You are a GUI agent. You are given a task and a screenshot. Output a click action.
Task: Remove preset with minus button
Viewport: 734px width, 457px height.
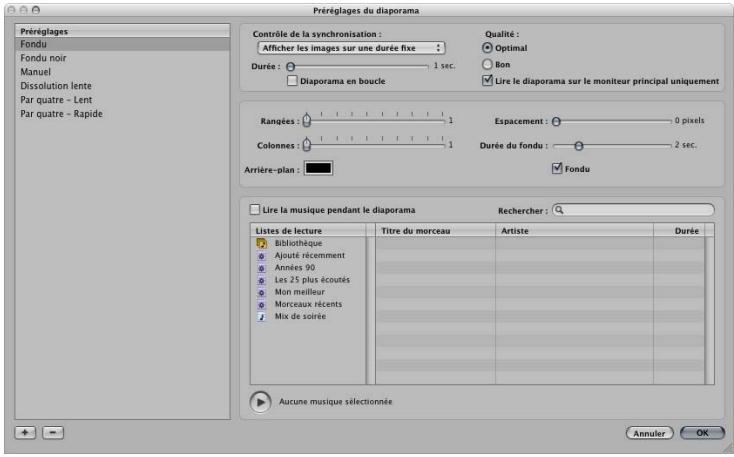pos(53,433)
